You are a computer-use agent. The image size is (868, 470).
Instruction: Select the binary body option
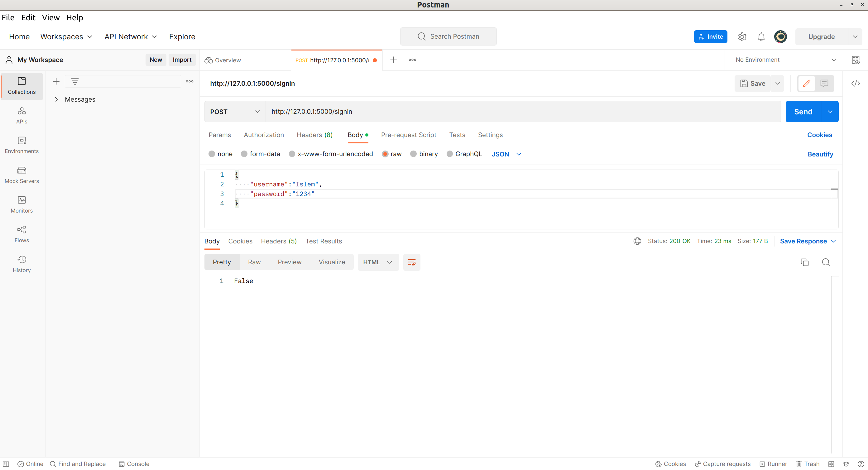414,154
